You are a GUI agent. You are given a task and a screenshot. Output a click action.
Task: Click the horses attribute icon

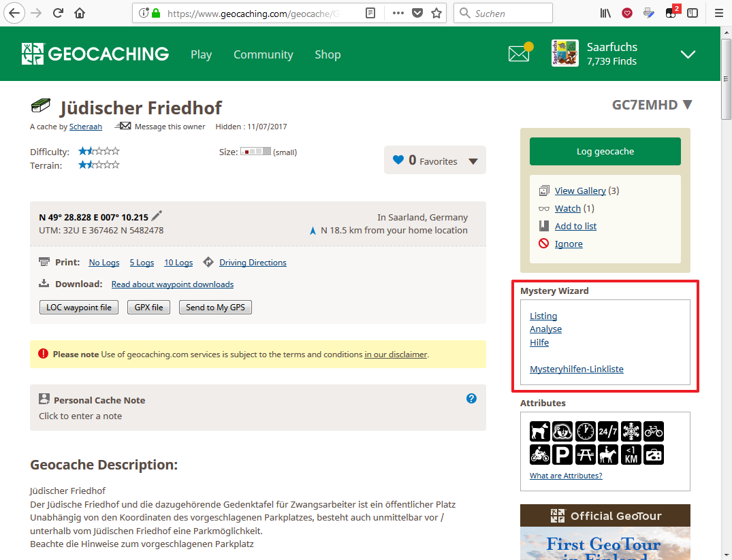tap(608, 455)
